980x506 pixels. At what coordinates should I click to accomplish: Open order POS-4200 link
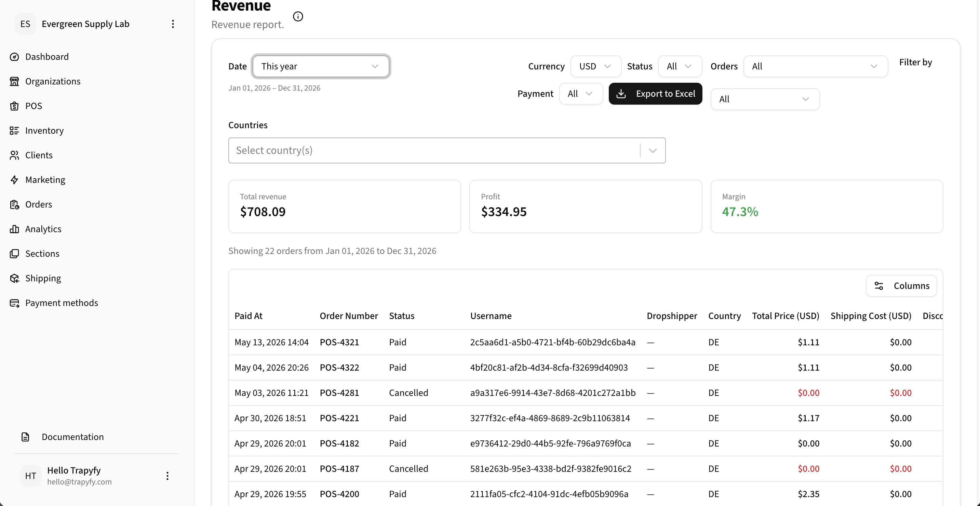tap(339, 494)
